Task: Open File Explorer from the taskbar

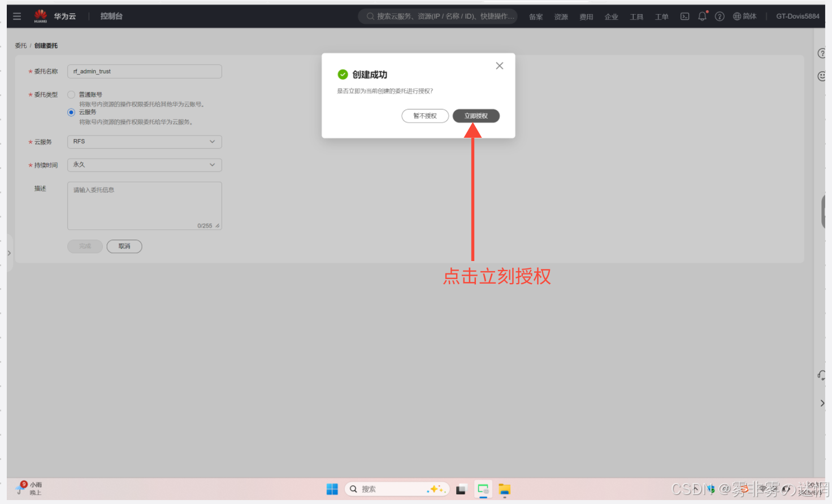Action: 504,489
